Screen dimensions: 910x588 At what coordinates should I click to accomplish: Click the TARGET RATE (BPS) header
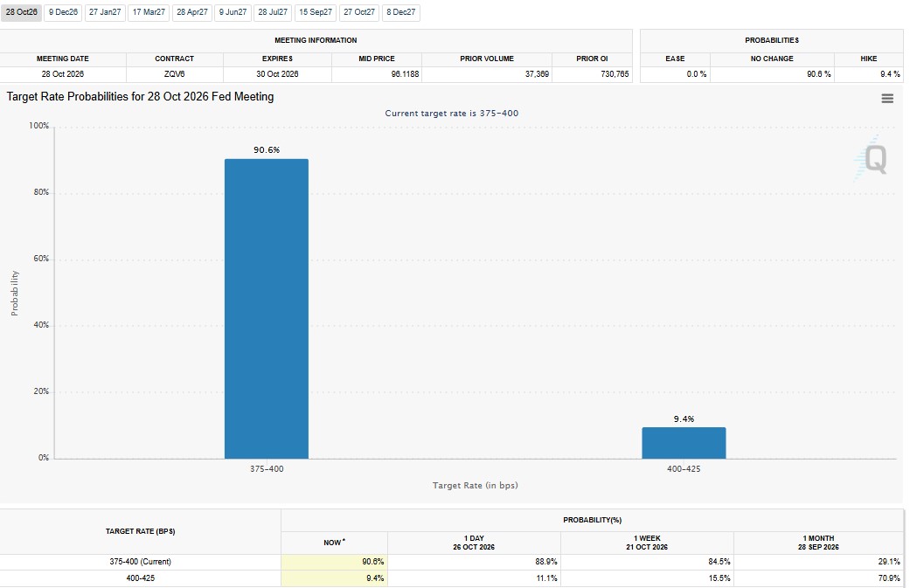[141, 531]
